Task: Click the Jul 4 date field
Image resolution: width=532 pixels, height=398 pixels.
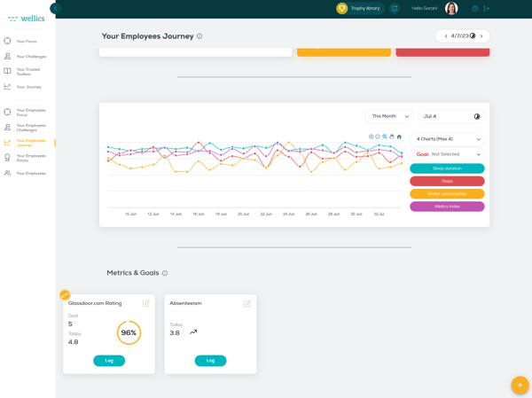Action: click(451, 116)
